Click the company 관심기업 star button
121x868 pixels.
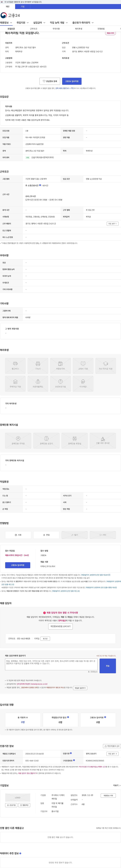pyautogui.click(x=11, y=805)
